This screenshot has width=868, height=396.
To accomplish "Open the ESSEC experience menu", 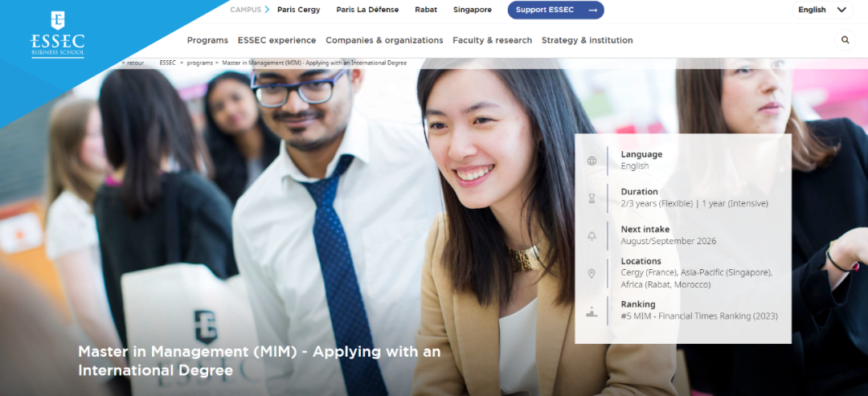I will (276, 40).
